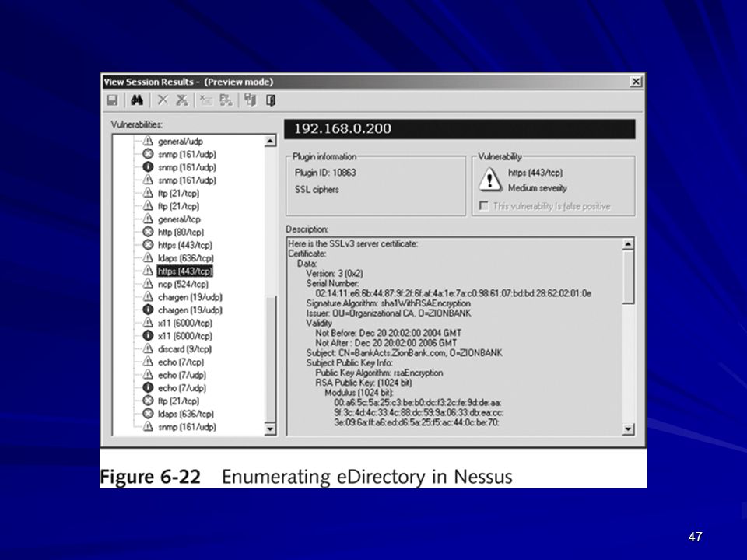Click the serial number hex value line
747x560 pixels.
(454, 293)
